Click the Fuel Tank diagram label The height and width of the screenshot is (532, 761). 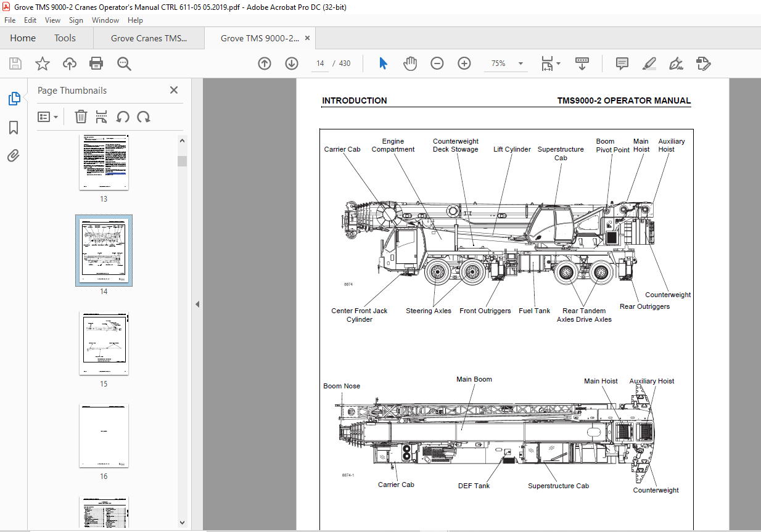pos(534,311)
